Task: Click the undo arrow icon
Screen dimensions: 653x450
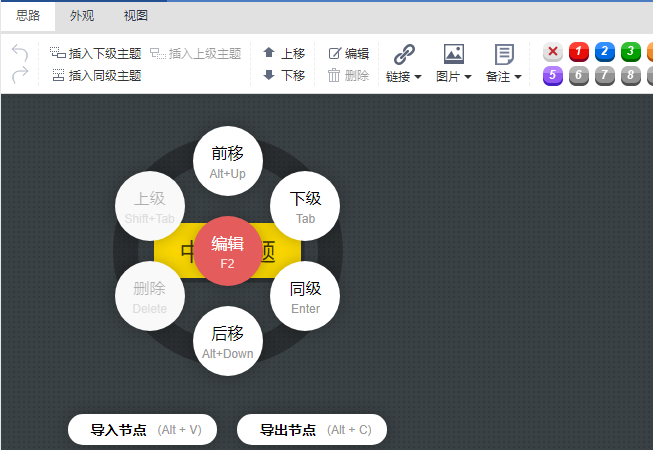Action: coord(20,53)
